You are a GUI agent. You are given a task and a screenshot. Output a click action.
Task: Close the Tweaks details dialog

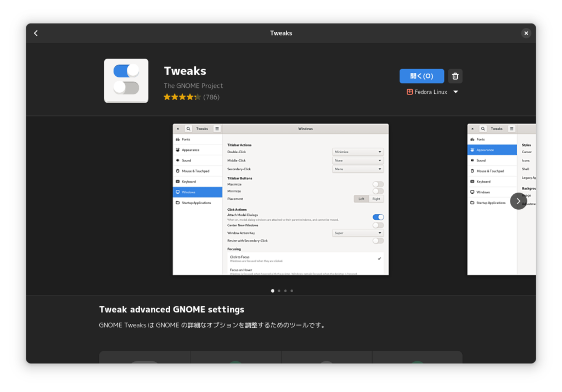pos(526,33)
